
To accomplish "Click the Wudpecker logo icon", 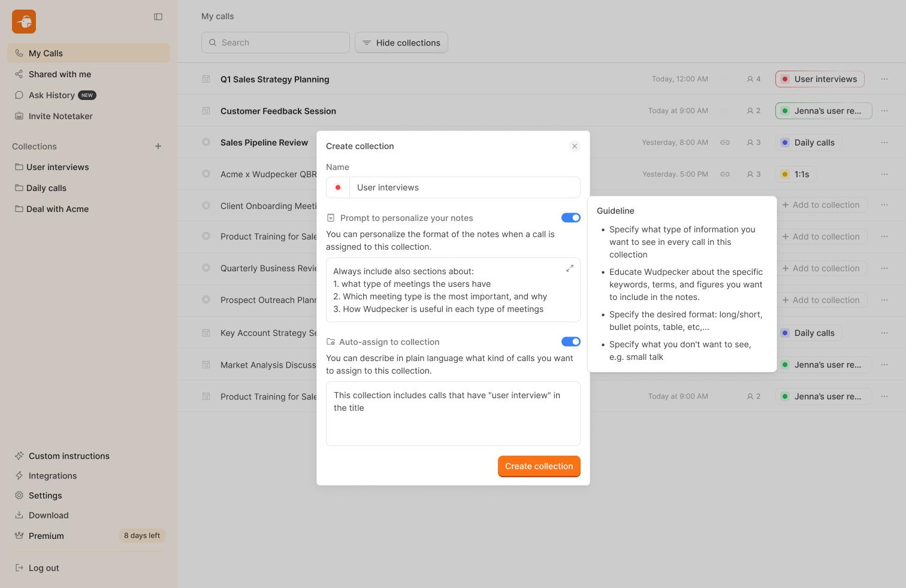I will [x=24, y=22].
